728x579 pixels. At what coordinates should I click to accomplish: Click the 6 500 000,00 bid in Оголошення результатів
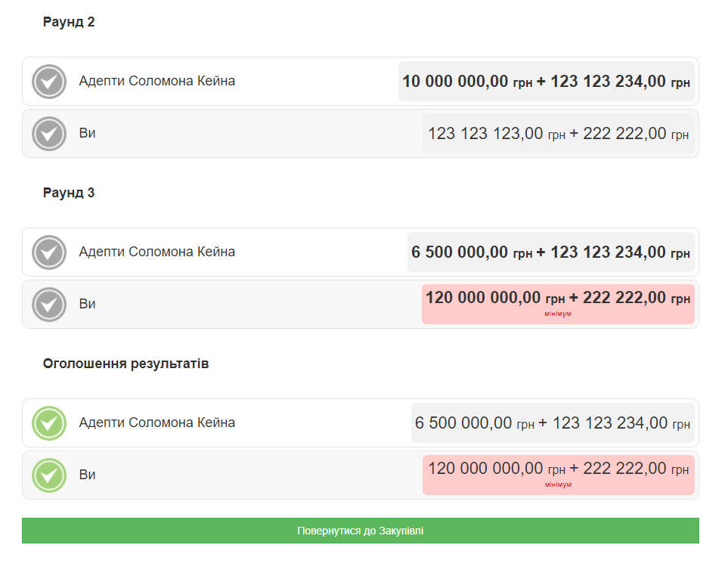tap(552, 423)
